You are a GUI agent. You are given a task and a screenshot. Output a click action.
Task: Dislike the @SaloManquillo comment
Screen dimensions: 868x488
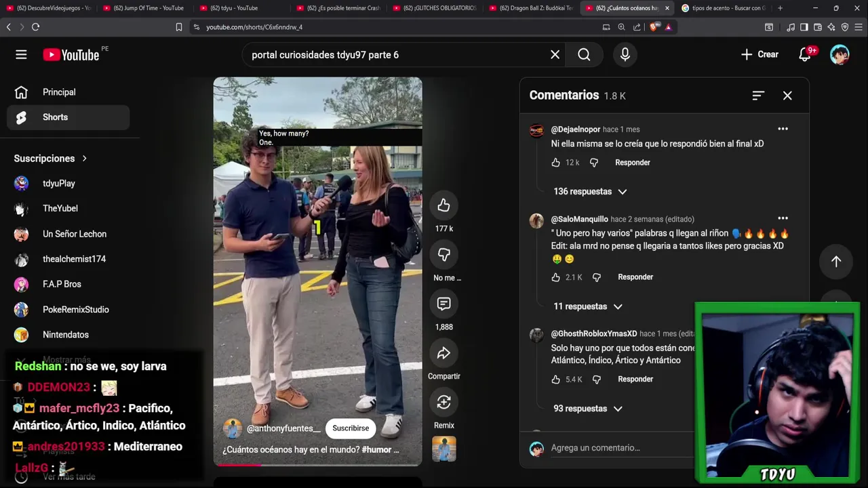pyautogui.click(x=597, y=277)
